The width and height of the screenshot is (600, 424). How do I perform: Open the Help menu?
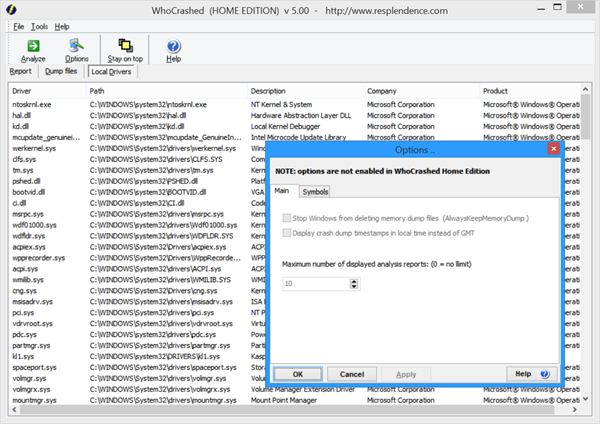click(62, 26)
